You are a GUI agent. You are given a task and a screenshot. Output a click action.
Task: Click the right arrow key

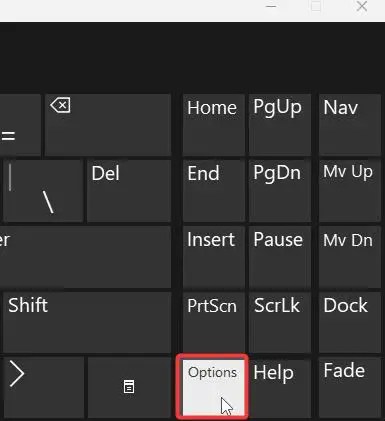tap(43, 387)
